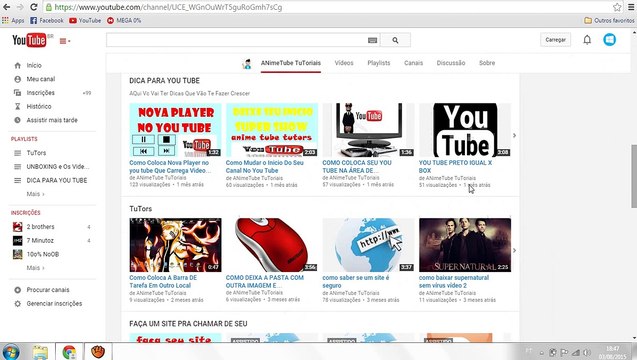Open the Supernatural video thumbnail
Image resolution: width=637 pixels, height=360 pixels.
click(x=465, y=245)
